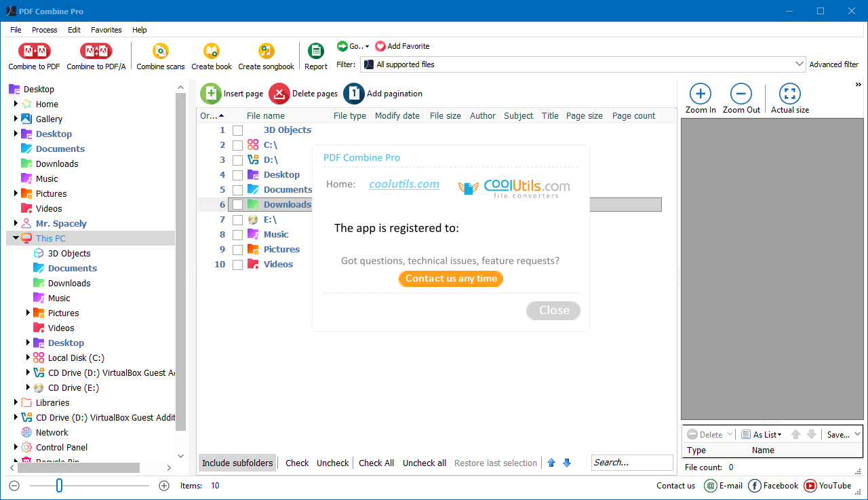This screenshot has height=500, width=868.
Task: Zoom Out on the preview pane
Action: [741, 94]
